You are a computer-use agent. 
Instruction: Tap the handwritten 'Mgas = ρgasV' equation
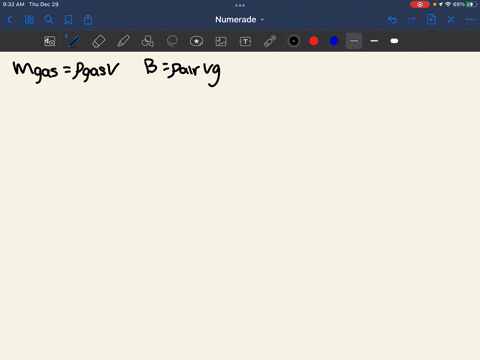pos(66,71)
